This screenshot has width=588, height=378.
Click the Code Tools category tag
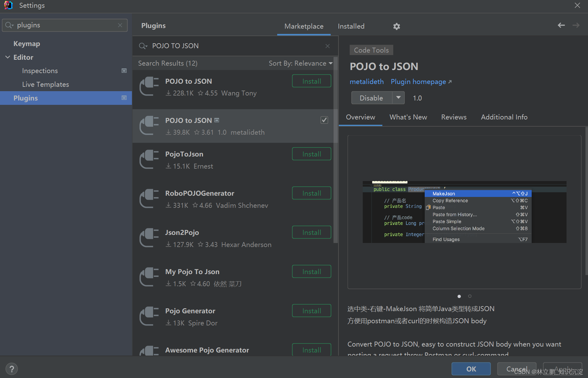point(371,50)
